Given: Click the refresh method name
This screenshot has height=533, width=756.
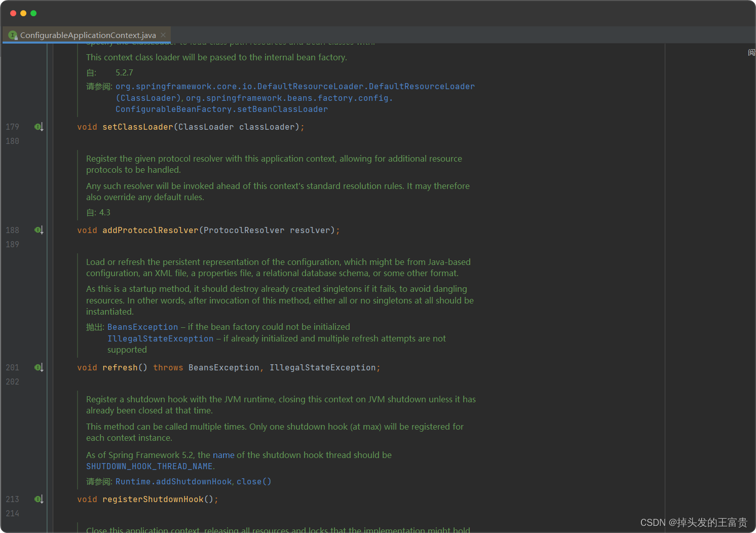Looking at the screenshot, I should pos(120,367).
